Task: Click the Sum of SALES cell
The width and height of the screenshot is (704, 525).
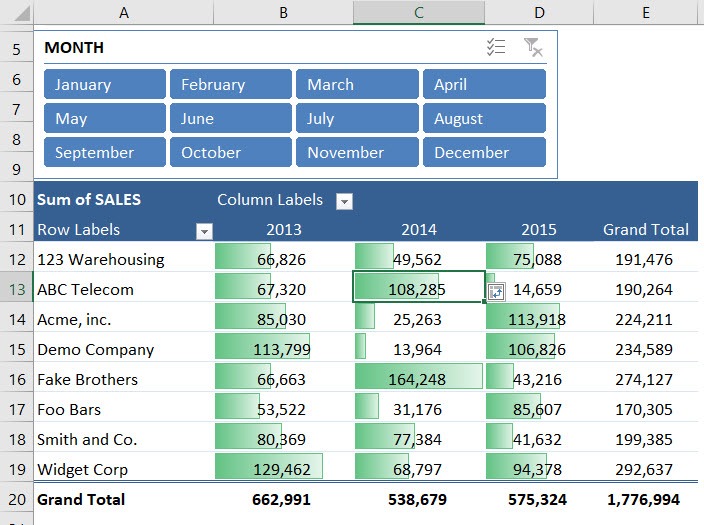Action: tap(123, 199)
